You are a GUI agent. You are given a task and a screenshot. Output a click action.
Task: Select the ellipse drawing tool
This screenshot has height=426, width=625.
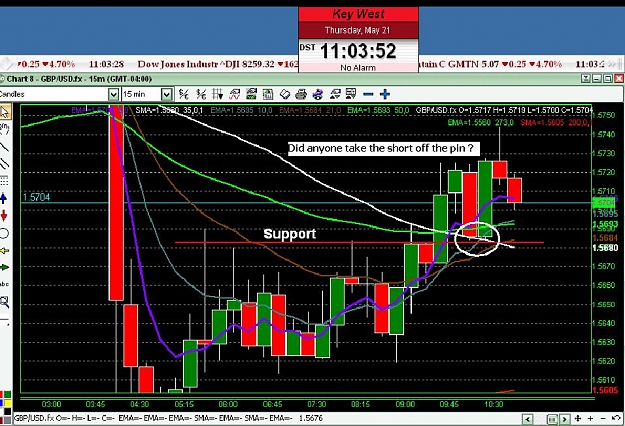pyautogui.click(x=4, y=234)
